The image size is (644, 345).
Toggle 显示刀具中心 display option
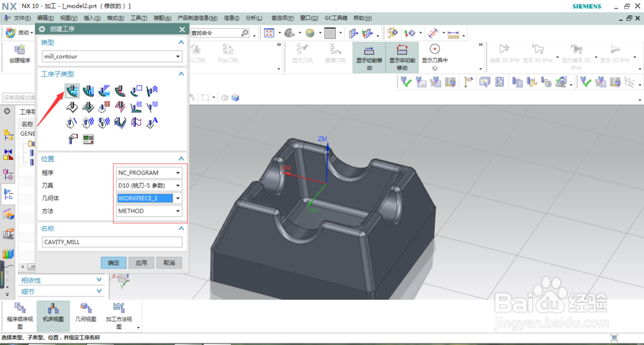click(x=435, y=57)
